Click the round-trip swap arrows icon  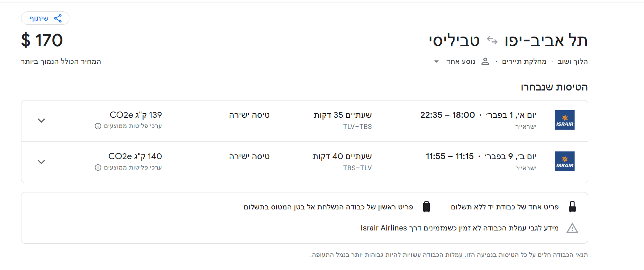point(491,41)
